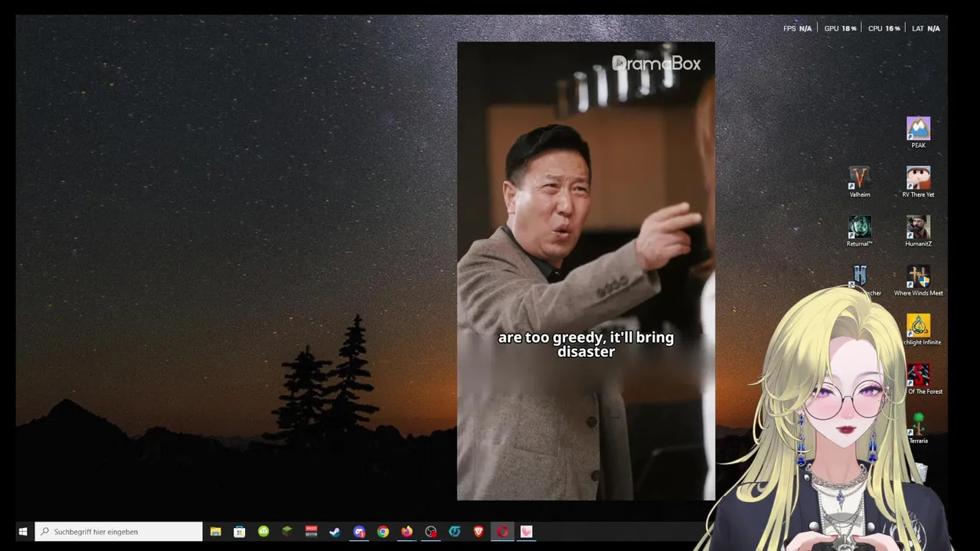The height and width of the screenshot is (551, 980).
Task: Click the FPS N/A overlay readout
Action: (797, 28)
